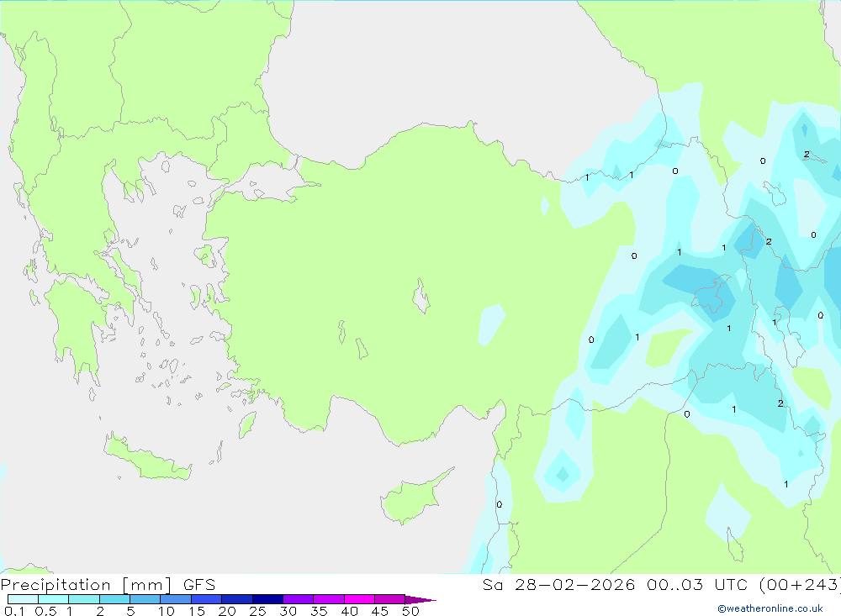Click the 'Sa 28-02-2026' forecast date text

click(559, 585)
